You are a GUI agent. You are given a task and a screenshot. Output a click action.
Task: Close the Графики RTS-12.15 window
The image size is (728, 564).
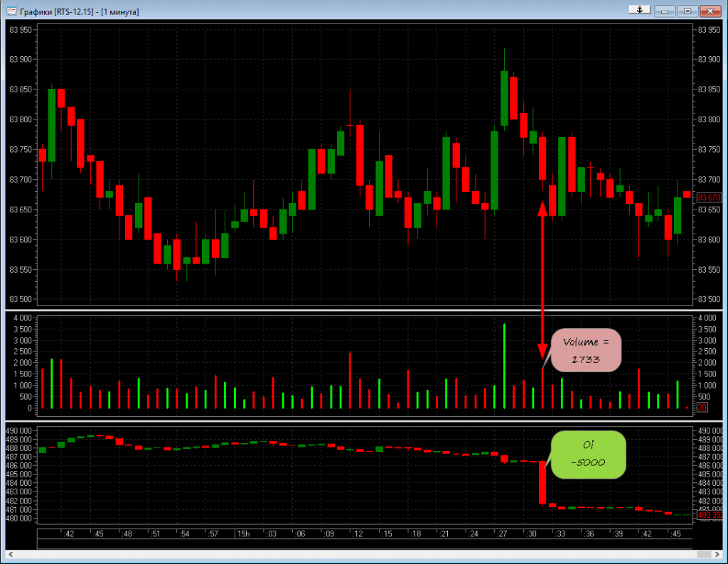click(711, 11)
